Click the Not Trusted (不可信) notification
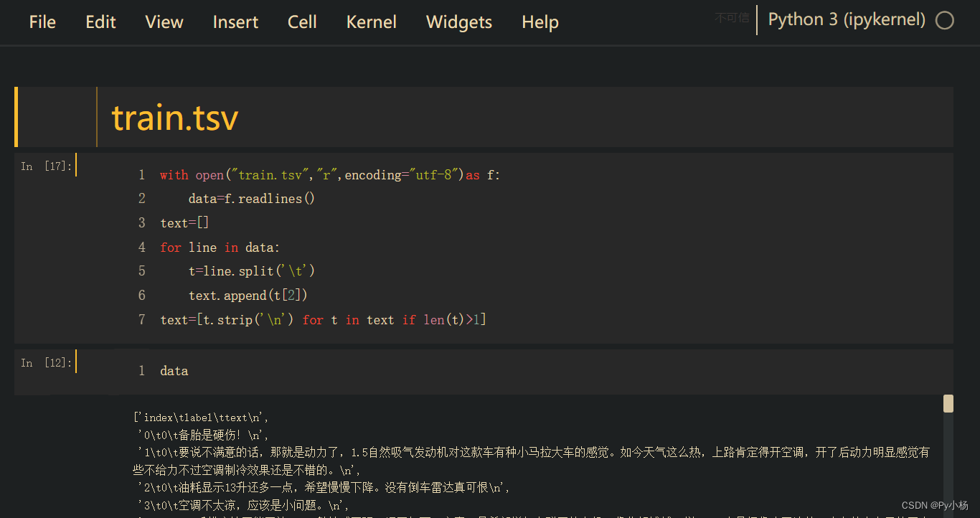 (731, 18)
